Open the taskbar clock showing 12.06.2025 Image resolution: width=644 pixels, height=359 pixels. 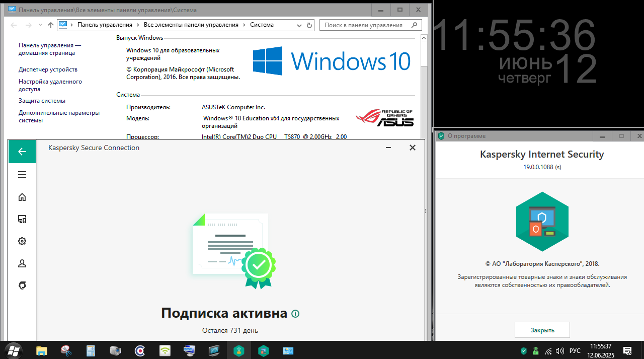click(x=601, y=350)
